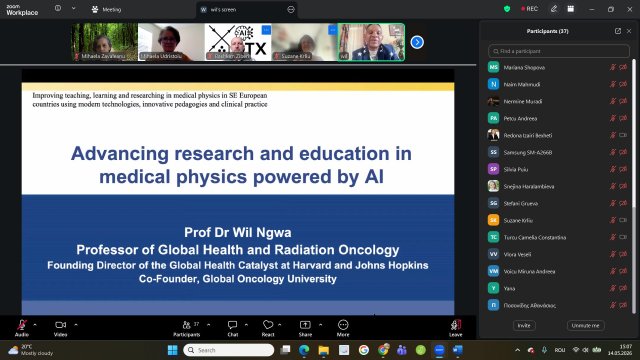Expand the Audio settings caret
This screenshot has width=640, height=360.
point(35,324)
